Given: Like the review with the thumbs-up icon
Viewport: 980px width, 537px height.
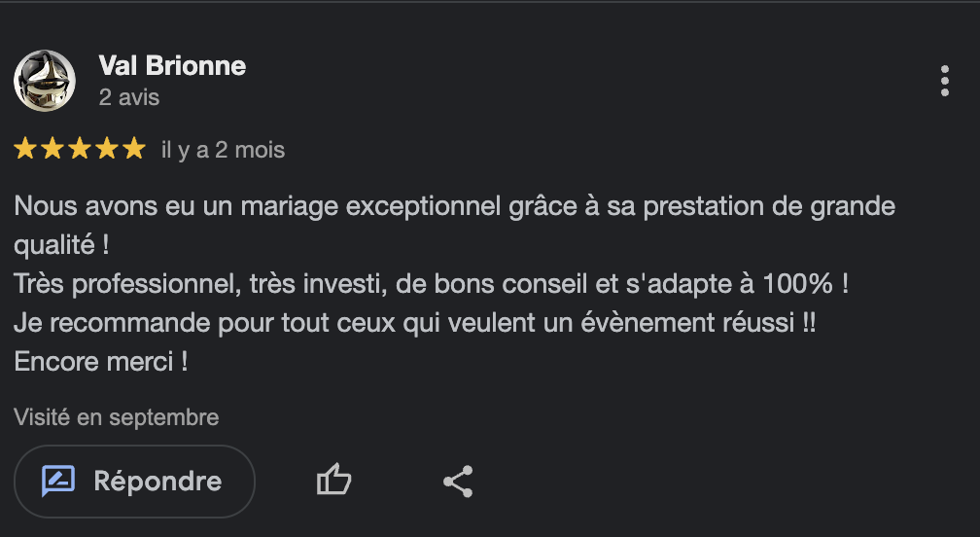Looking at the screenshot, I should (x=333, y=481).
